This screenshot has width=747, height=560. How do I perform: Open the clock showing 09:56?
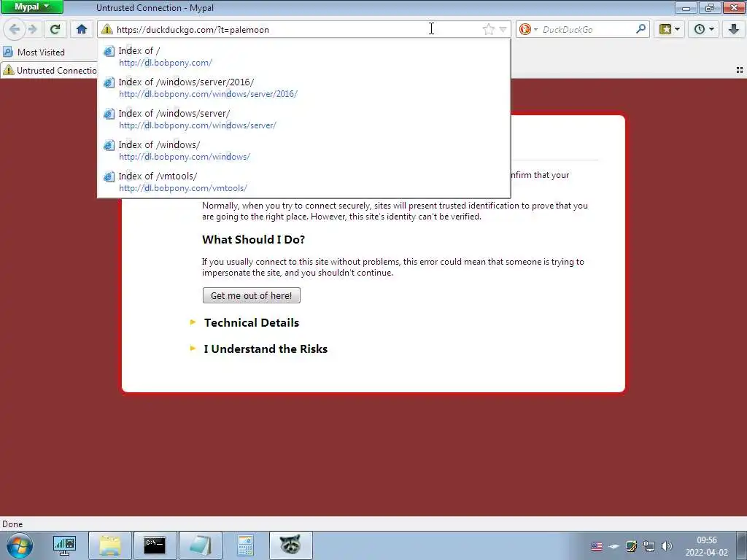[706, 546]
